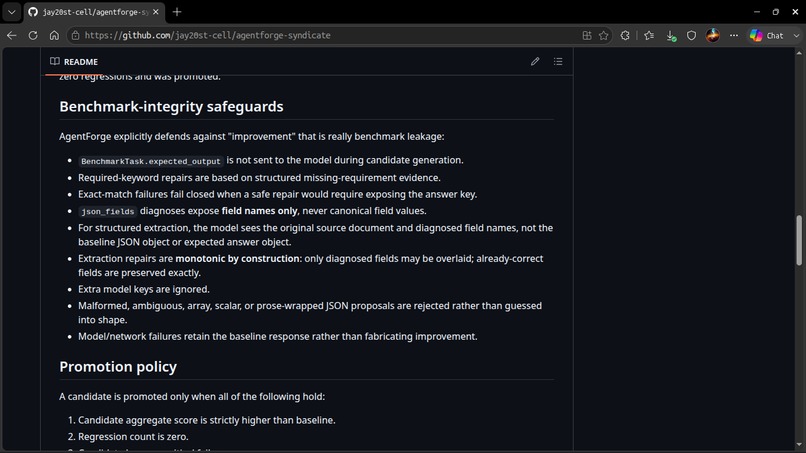Viewport: 806px width, 453px height.
Task: Bookmark this page with star icon
Action: [603, 35]
